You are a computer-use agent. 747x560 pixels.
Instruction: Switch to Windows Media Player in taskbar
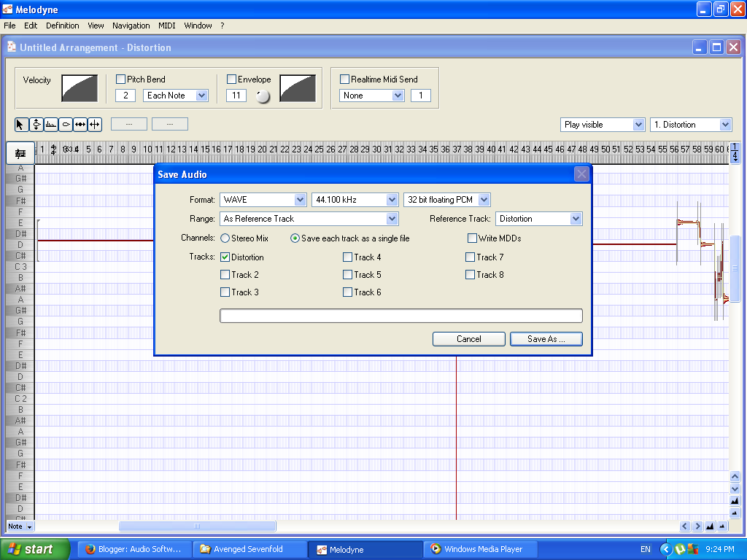coord(480,549)
